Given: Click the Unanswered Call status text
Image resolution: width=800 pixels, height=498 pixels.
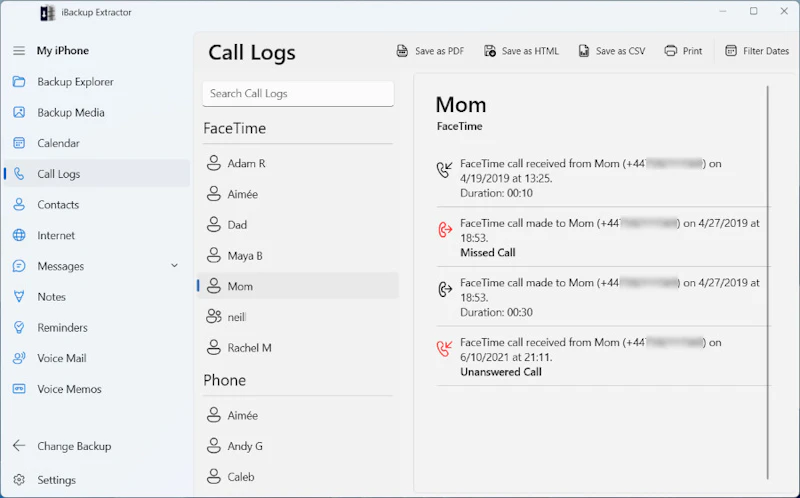Looking at the screenshot, I should 501,372.
